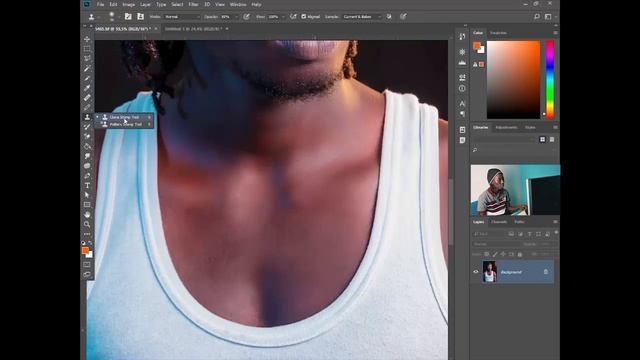Viewport: 640px width, 360px height.
Task: Toggle Quick Mask mode icon
Action: [x=87, y=264]
